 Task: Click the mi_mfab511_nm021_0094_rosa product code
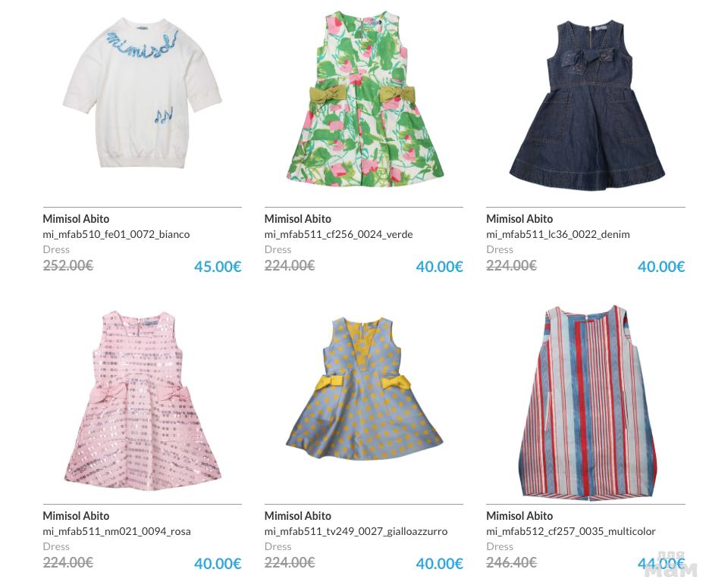coord(117,531)
